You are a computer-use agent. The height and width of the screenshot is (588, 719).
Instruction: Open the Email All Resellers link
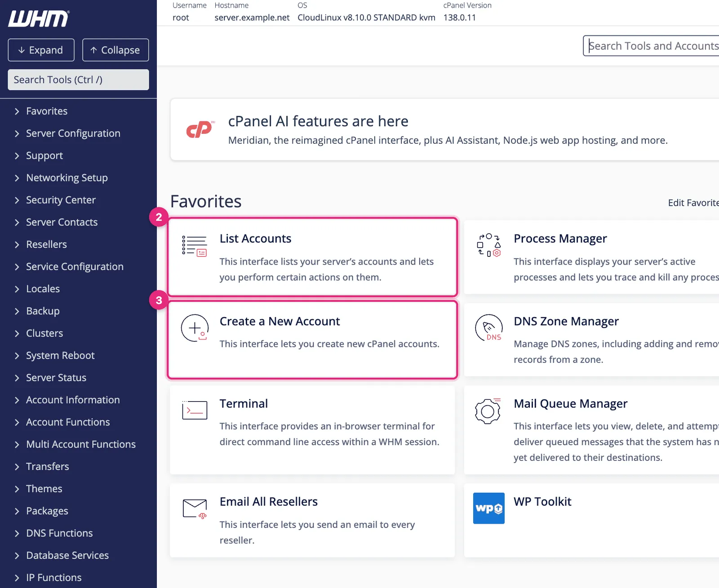pyautogui.click(x=269, y=502)
